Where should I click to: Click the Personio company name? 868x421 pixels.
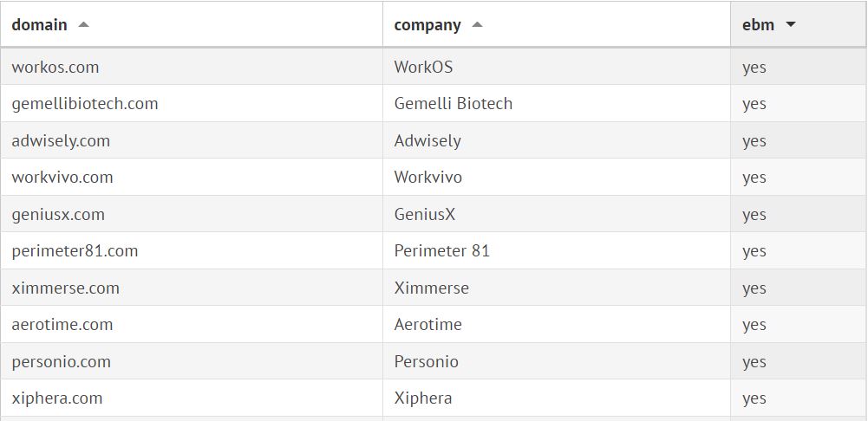point(426,361)
